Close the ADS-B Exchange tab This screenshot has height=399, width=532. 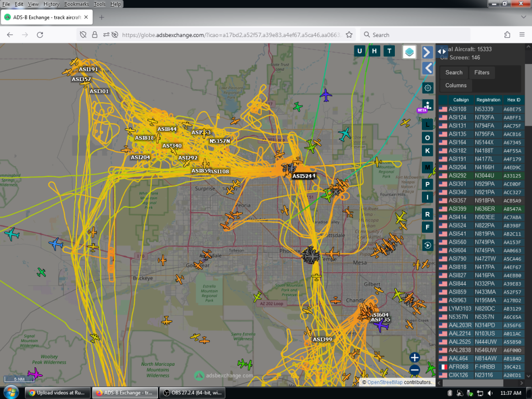(x=86, y=17)
